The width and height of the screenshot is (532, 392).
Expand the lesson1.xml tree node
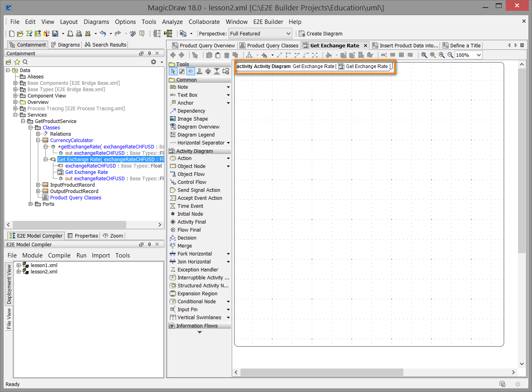[x=18, y=265]
